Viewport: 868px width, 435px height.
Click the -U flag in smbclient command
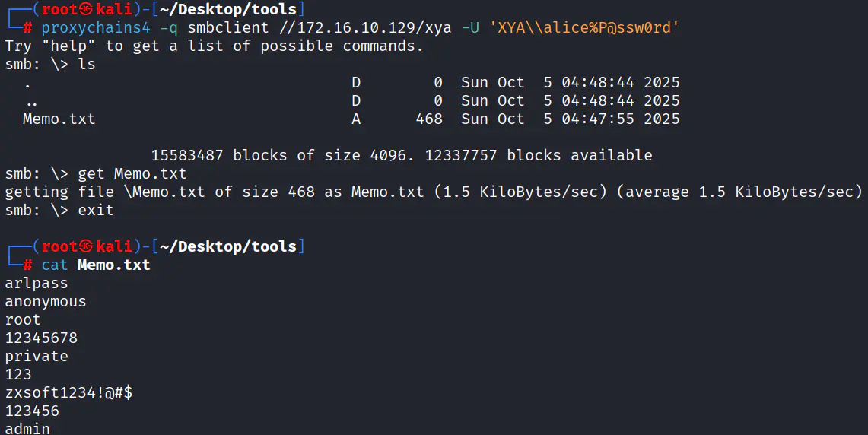click(471, 28)
